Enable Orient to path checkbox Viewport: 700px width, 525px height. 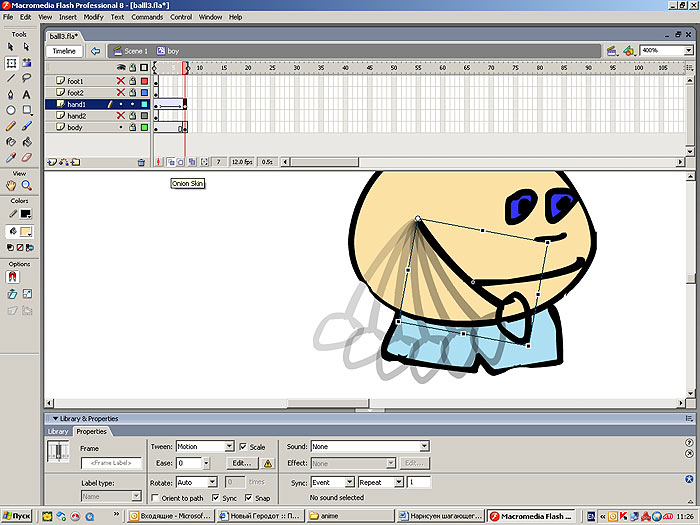155,497
